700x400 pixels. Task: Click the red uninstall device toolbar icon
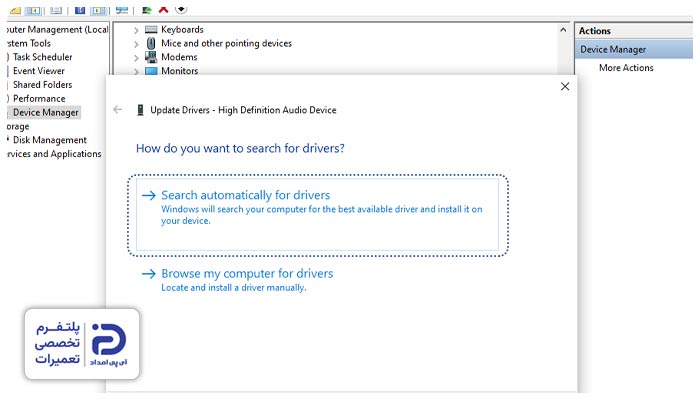point(163,9)
